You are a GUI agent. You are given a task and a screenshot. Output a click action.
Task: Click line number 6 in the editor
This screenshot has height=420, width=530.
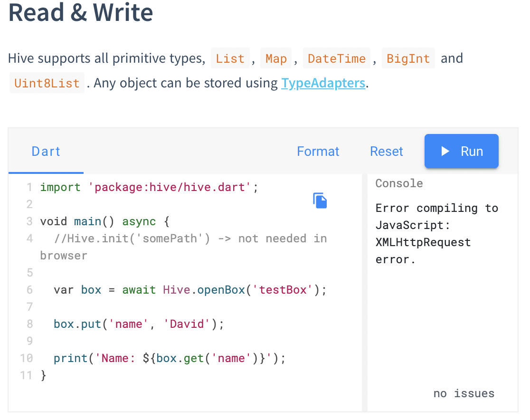[x=29, y=290]
